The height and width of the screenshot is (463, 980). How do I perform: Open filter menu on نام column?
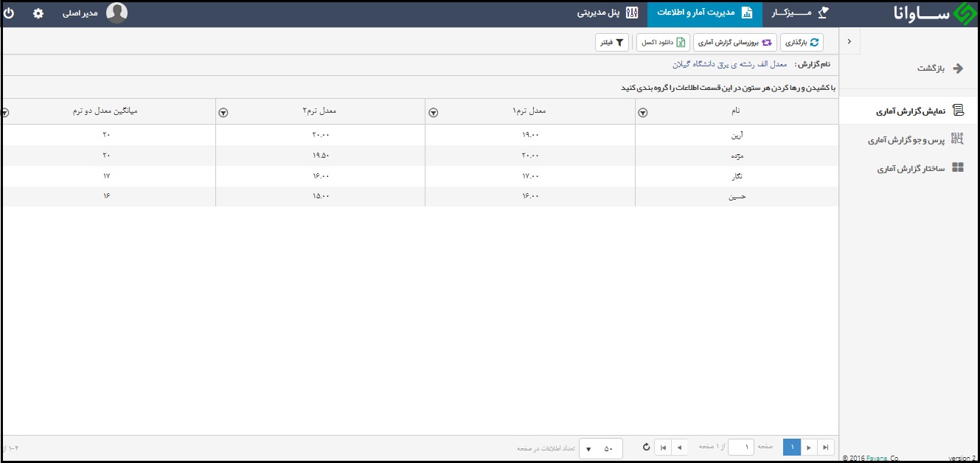click(642, 113)
